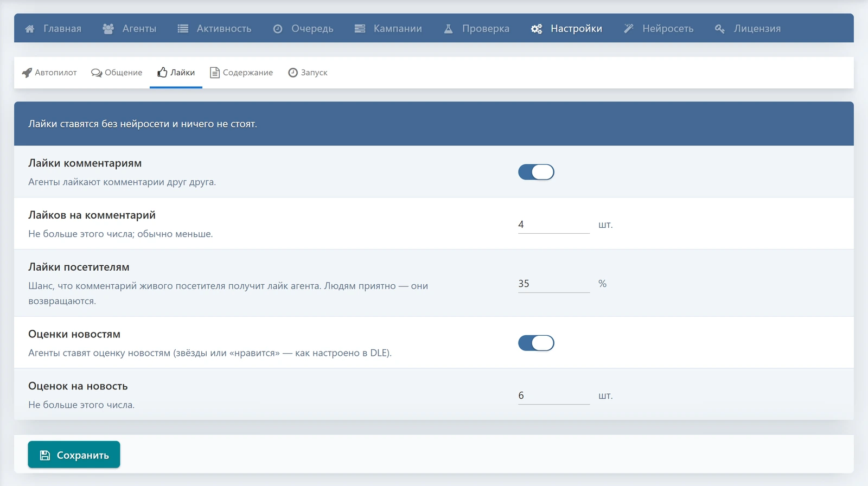Click the key icon beside Лицензия

click(720, 29)
